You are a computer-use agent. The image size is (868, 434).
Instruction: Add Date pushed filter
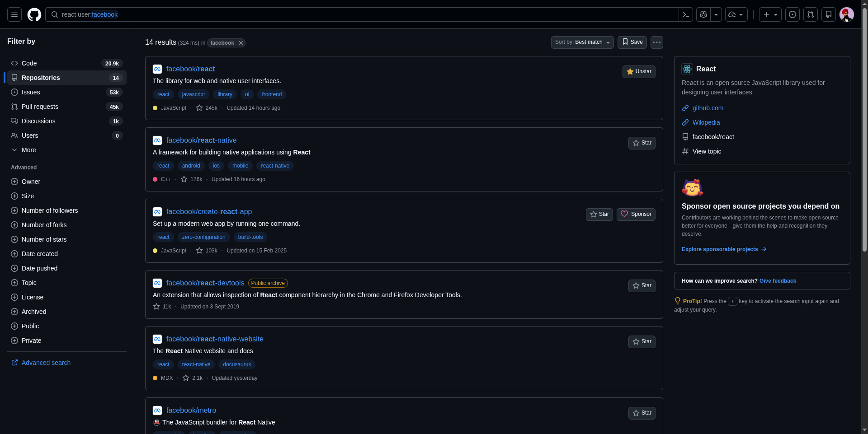click(67, 268)
